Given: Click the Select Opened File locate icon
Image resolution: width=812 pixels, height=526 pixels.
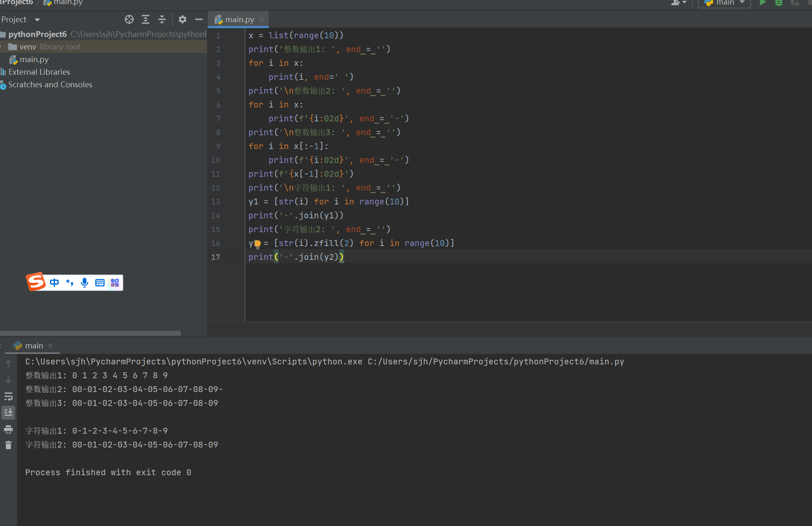Looking at the screenshot, I should coord(129,19).
